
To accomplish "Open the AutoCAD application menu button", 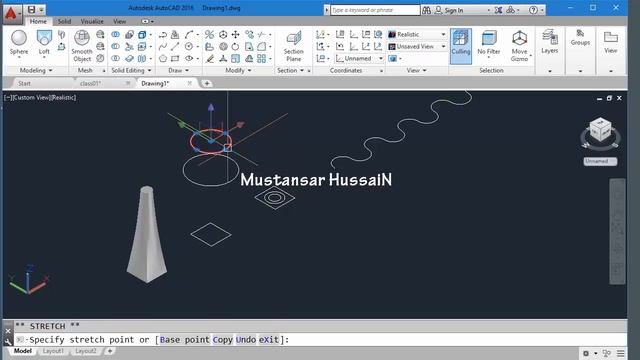I will [11, 13].
